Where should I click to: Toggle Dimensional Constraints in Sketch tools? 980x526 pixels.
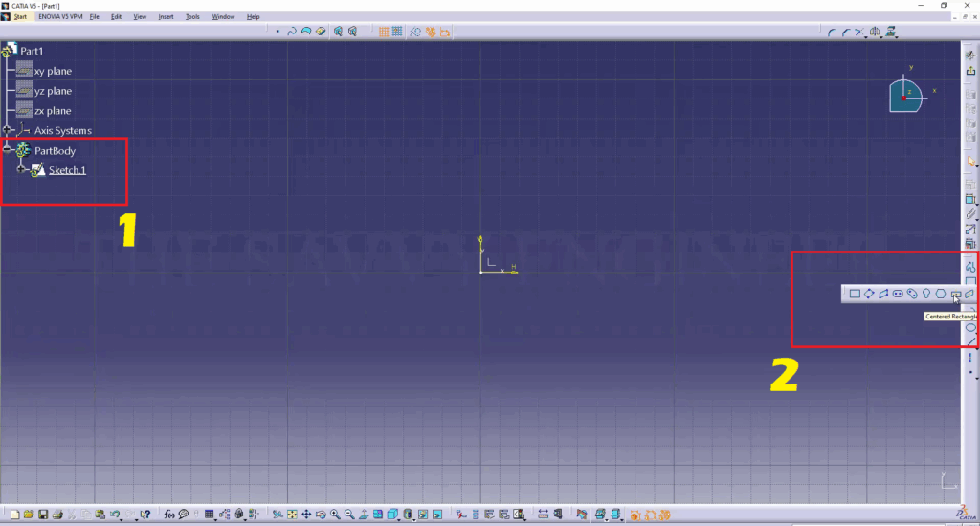coord(445,32)
